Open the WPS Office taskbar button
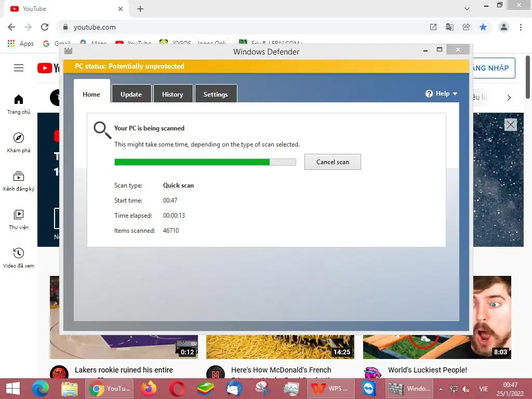Image resolution: width=532 pixels, height=399 pixels. 331,389
